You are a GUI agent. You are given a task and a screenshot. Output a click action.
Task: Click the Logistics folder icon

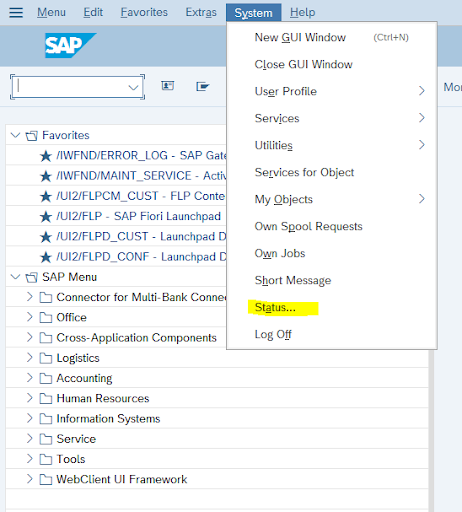point(46,358)
